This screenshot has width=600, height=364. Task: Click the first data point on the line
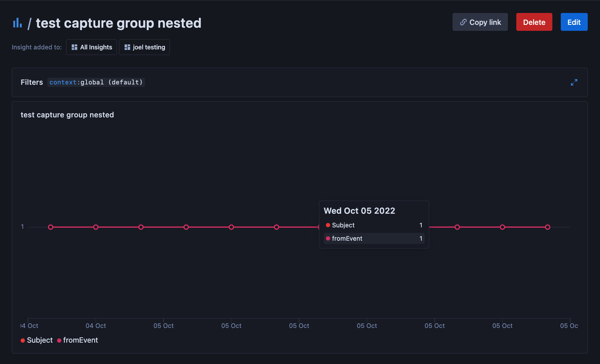click(x=51, y=227)
